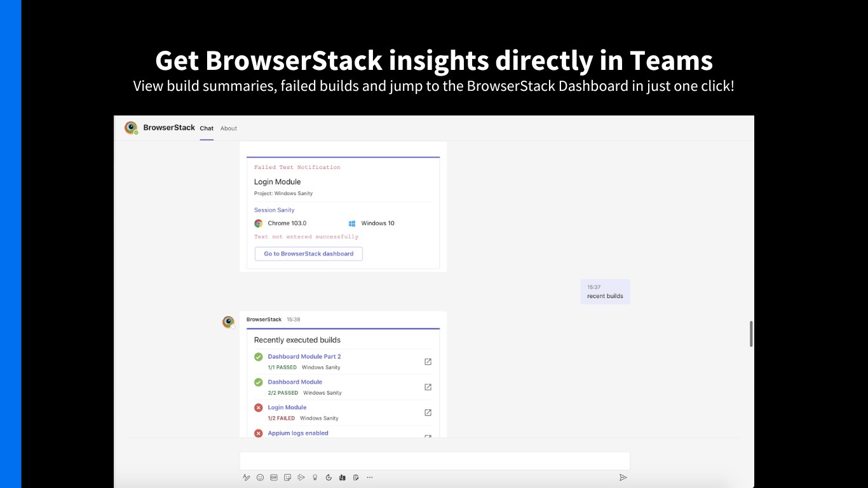This screenshot has height=488, width=868.
Task: Click red failed icon for Appium logs enabled
Action: (259, 433)
